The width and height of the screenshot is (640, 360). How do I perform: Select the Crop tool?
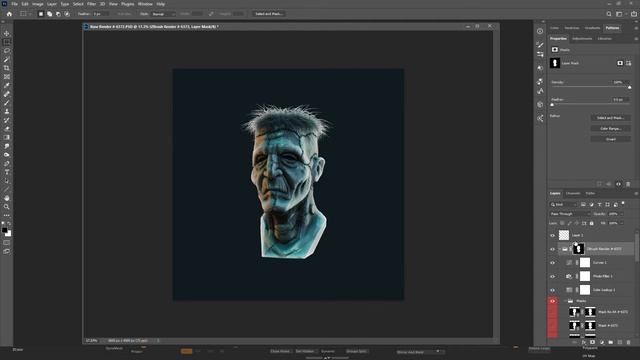(7, 68)
